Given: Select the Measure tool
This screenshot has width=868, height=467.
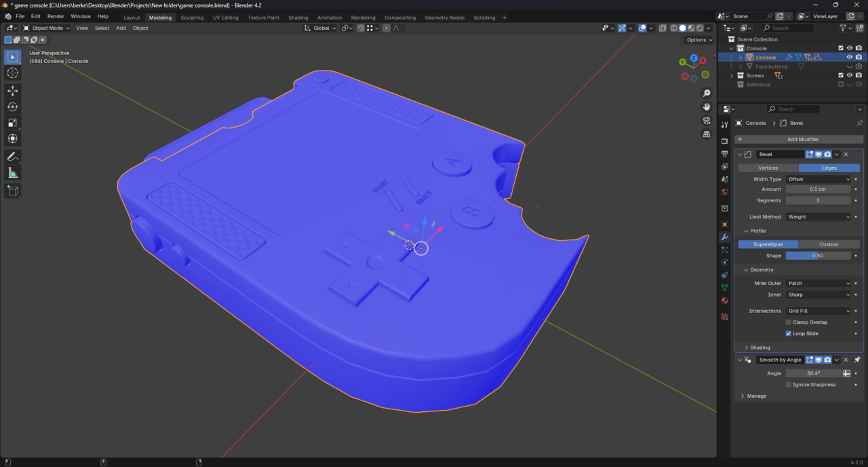Looking at the screenshot, I should tap(12, 172).
